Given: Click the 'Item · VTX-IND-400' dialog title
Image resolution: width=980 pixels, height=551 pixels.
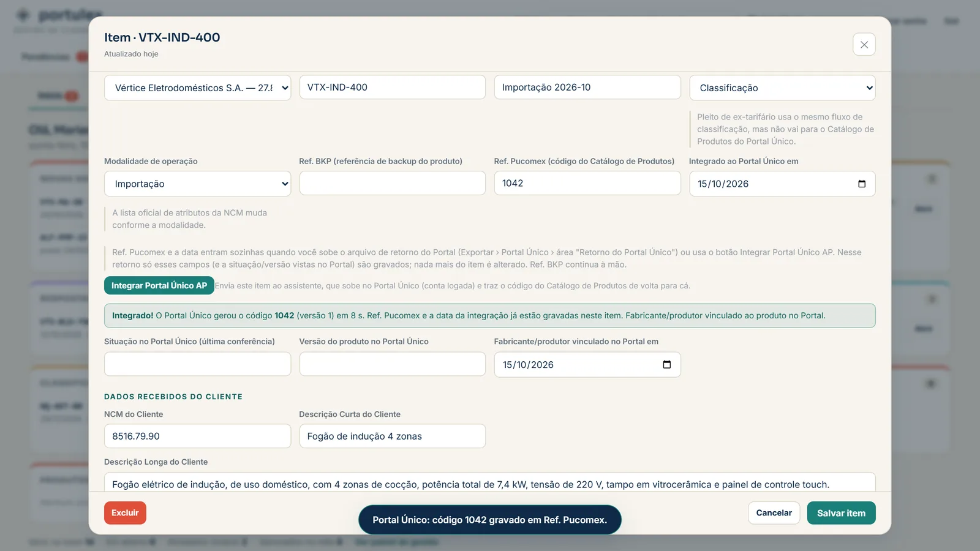Looking at the screenshot, I should pos(162,37).
